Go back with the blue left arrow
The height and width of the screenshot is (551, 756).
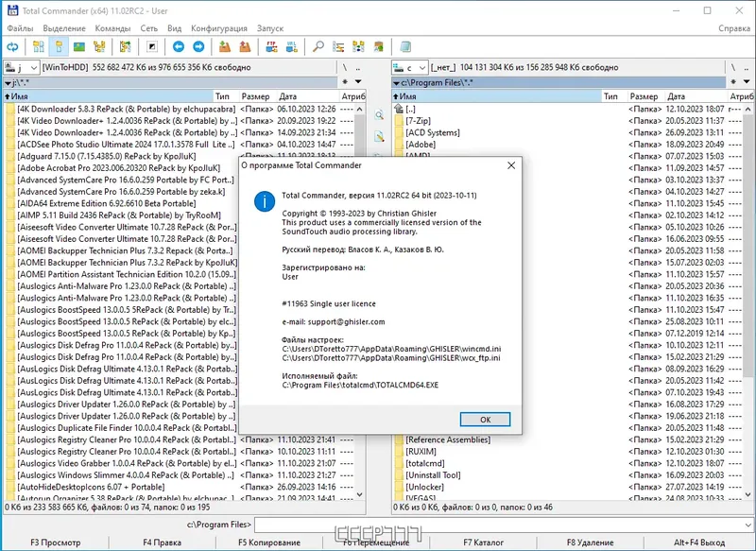pos(179,46)
